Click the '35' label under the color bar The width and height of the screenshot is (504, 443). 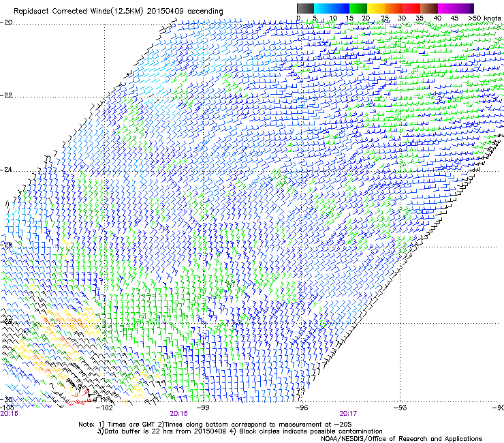[420, 18]
